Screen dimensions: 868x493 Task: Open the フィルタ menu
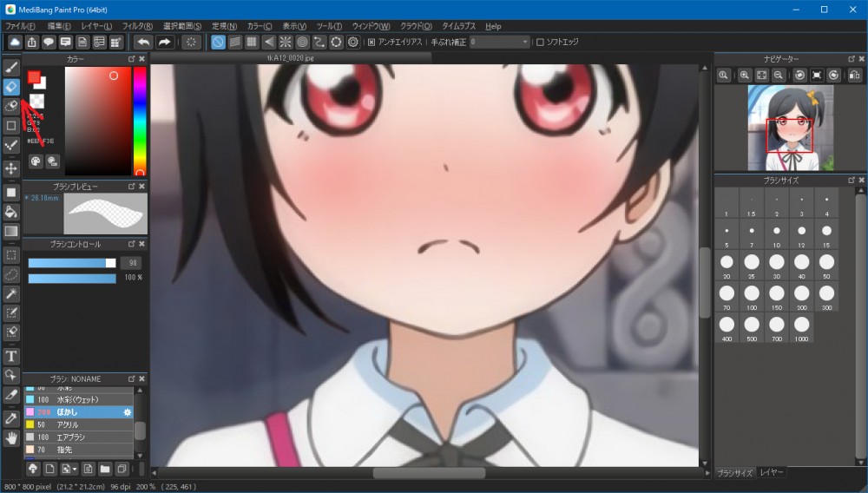(x=137, y=26)
